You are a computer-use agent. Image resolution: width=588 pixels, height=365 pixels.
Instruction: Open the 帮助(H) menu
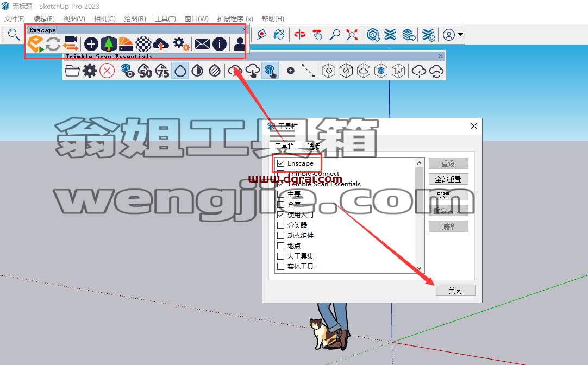(x=273, y=18)
